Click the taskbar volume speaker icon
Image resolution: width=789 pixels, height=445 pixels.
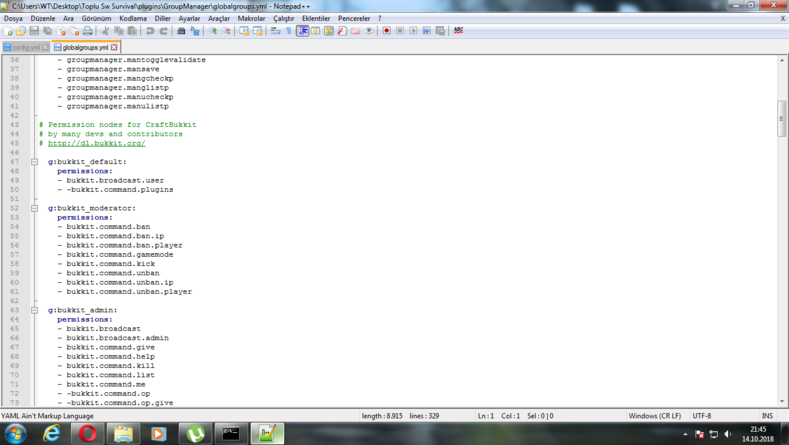pos(728,434)
